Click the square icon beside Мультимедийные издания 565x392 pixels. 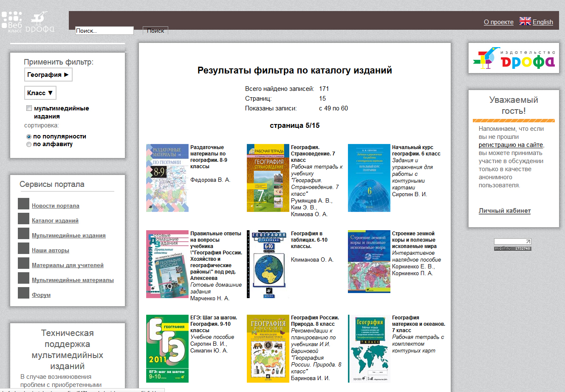[x=24, y=234]
